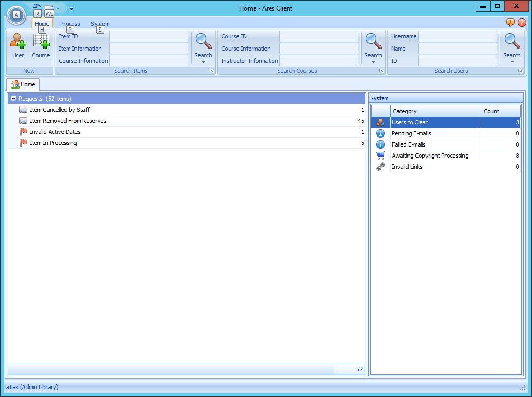
Task: Open Search Items dialog launcher
Action: 211,71
